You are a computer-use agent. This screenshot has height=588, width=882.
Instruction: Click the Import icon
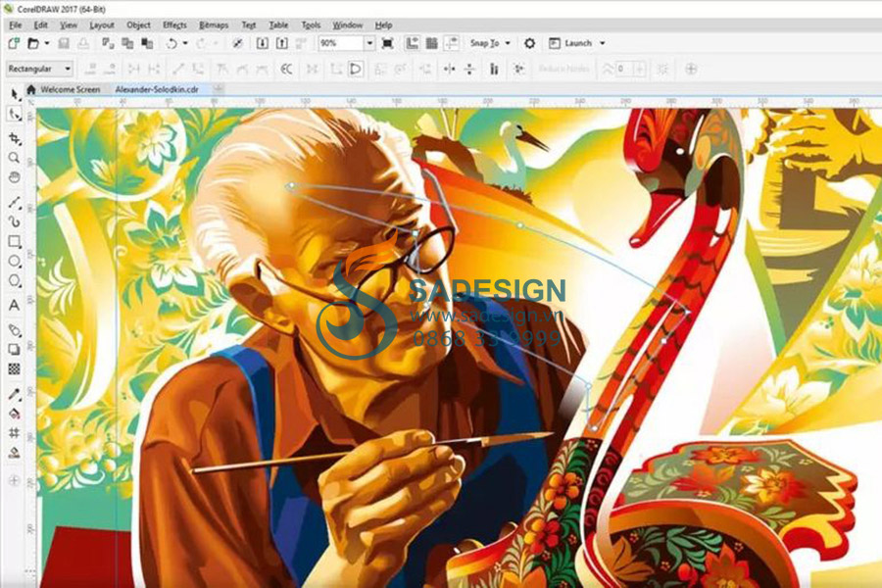[x=262, y=43]
